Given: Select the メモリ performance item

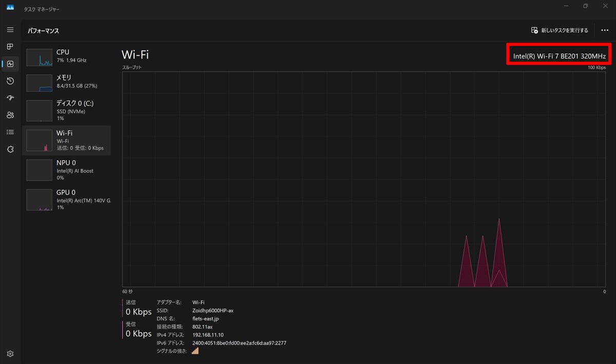Looking at the screenshot, I should pyautogui.click(x=66, y=83).
